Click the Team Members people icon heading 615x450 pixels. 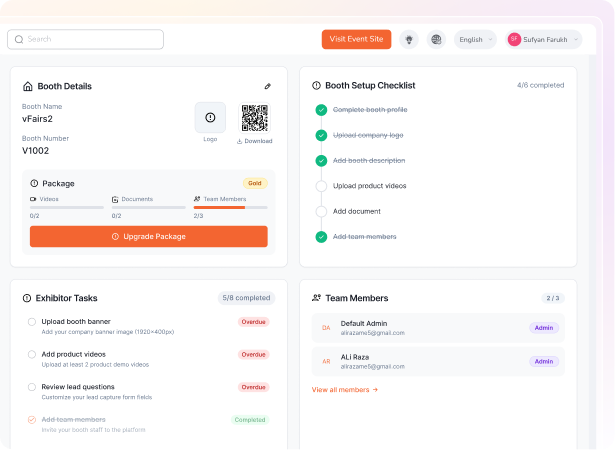pos(316,298)
